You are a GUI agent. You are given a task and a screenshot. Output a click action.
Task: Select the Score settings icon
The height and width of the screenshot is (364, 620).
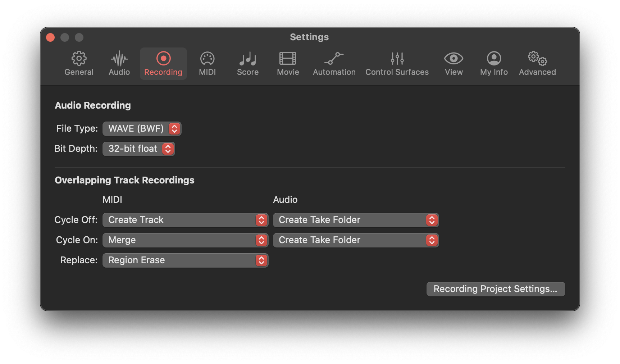(x=247, y=64)
